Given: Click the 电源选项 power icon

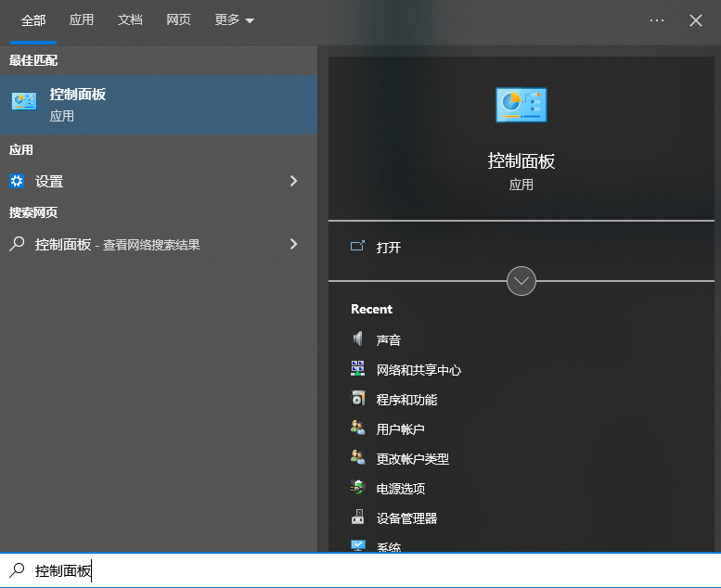Looking at the screenshot, I should coord(358,487).
